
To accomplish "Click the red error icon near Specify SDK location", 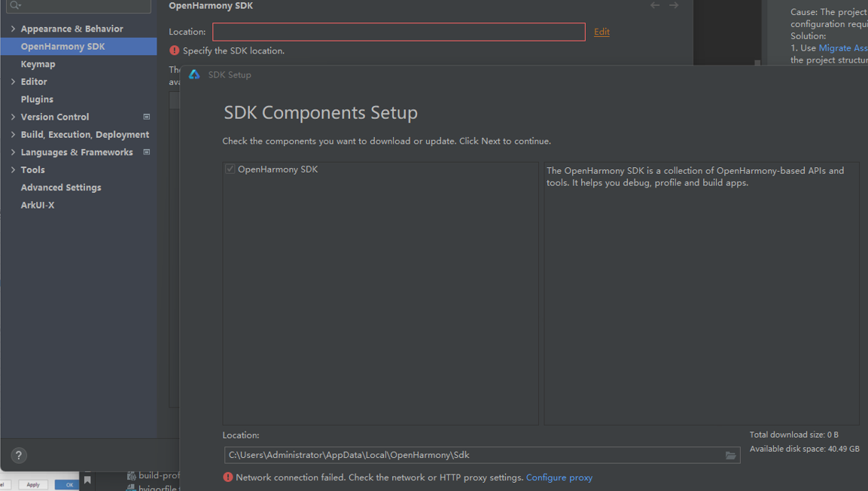I will 175,50.
